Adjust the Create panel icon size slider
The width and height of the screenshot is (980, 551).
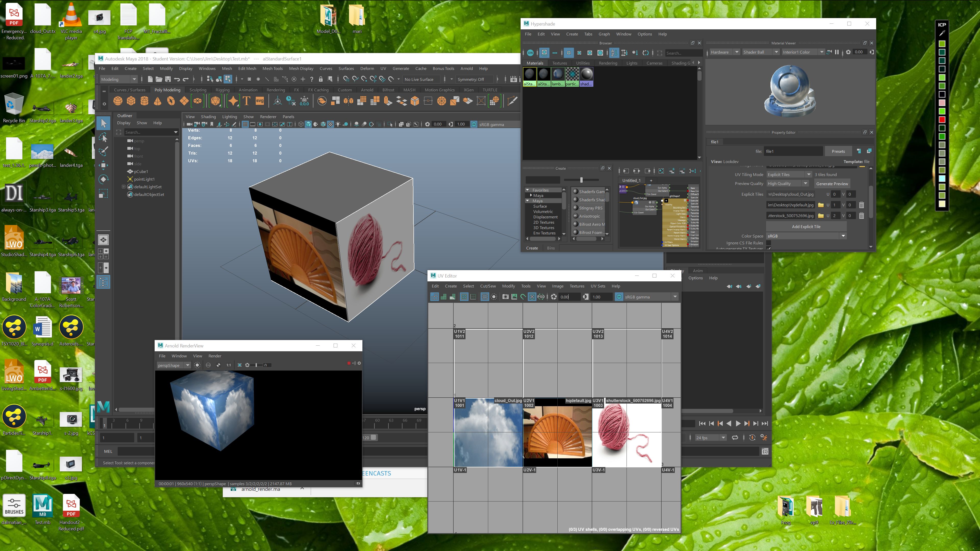click(x=581, y=180)
